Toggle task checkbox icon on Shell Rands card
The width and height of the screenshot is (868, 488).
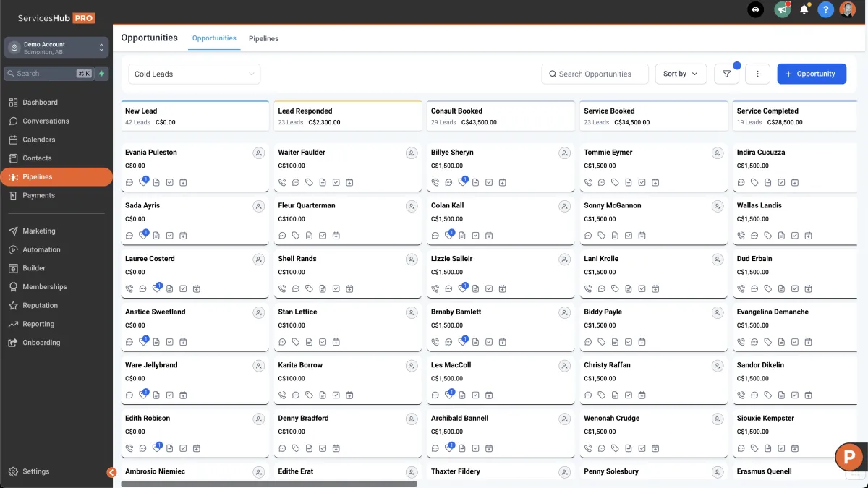pos(336,288)
